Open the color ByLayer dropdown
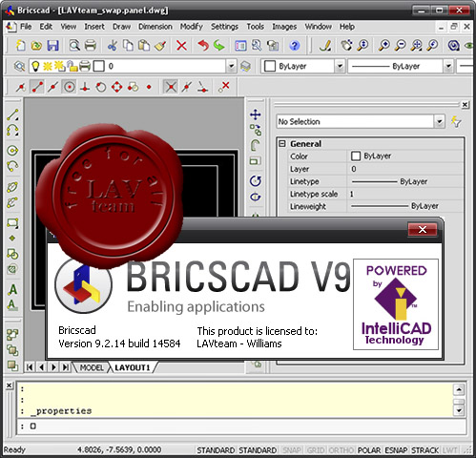The image size is (476, 458). point(340,66)
